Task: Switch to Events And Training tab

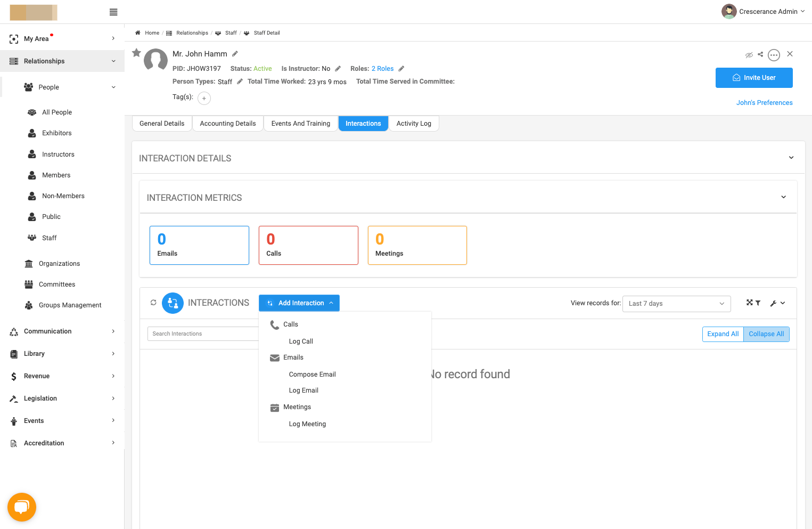Action: click(301, 124)
